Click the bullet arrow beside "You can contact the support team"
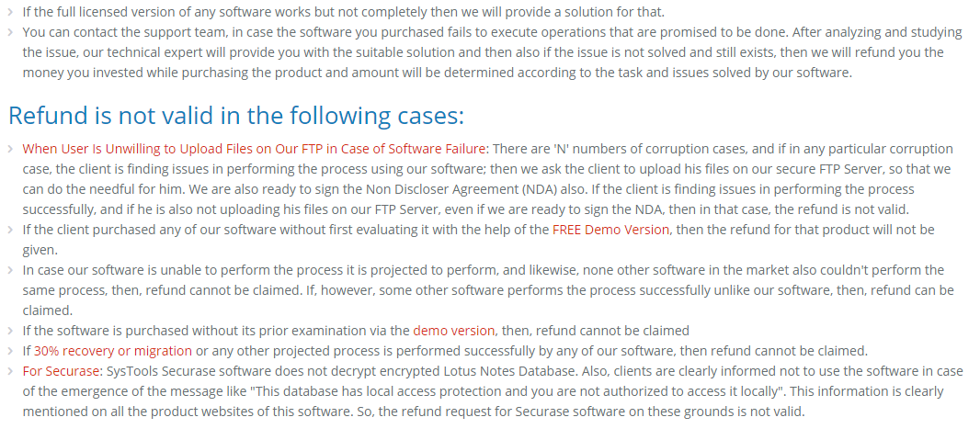This screenshot has width=980, height=440. coord(10,32)
